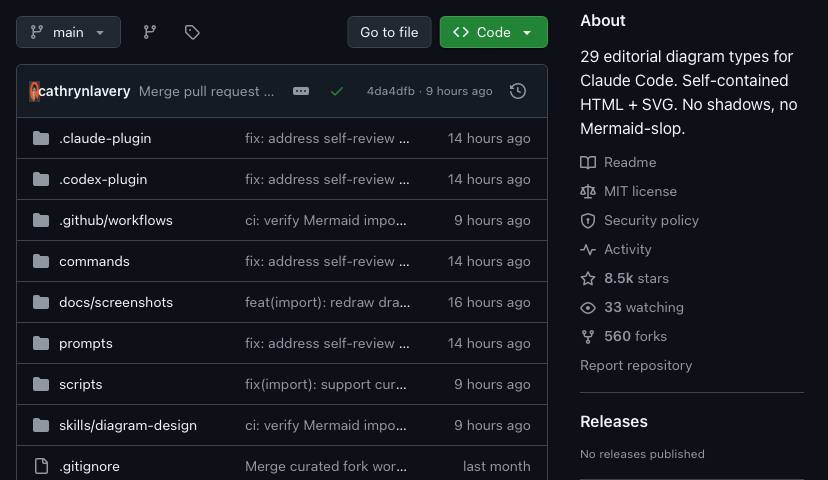Screen dimensions: 828x480
Task: Open .claude-plugin's 'fix: address self-review' commit
Action: [x=327, y=138]
